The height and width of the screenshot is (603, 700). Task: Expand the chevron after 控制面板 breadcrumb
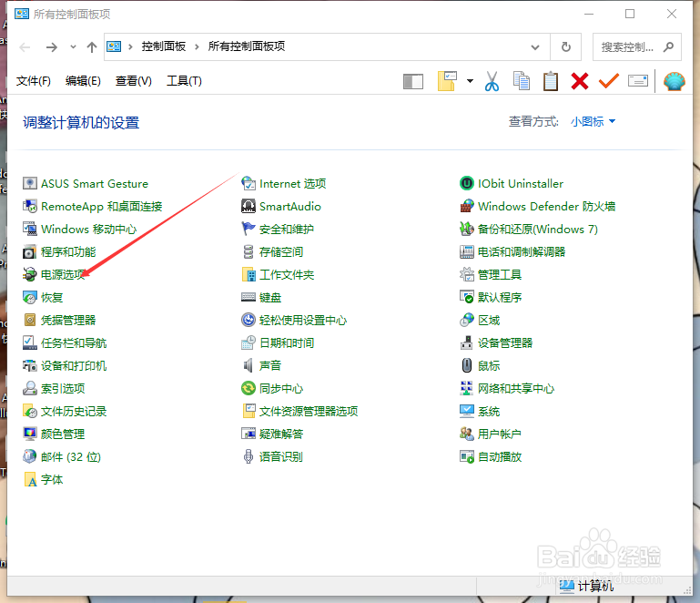[197, 46]
